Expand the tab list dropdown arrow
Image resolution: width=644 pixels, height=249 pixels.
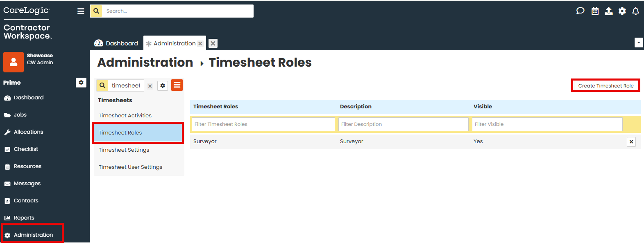point(639,43)
